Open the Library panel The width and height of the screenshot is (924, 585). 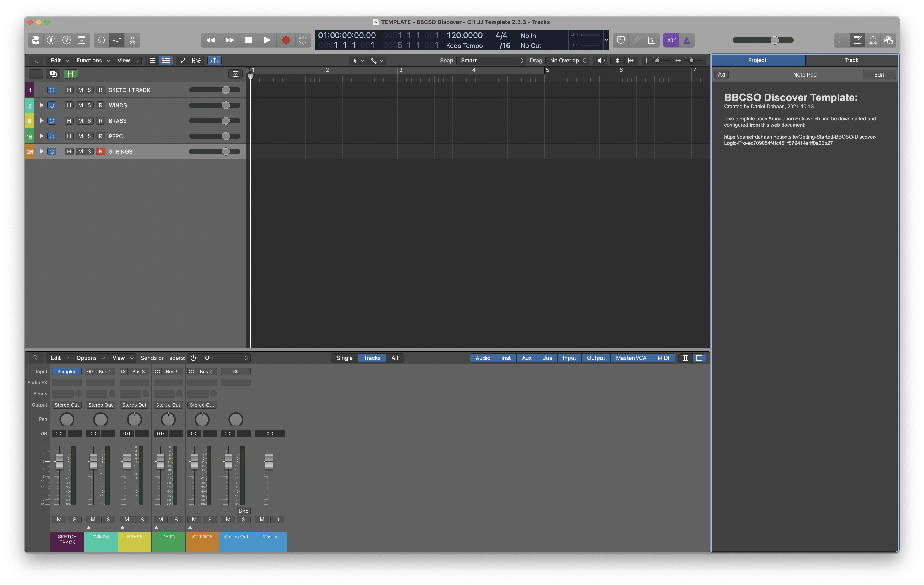[35, 40]
